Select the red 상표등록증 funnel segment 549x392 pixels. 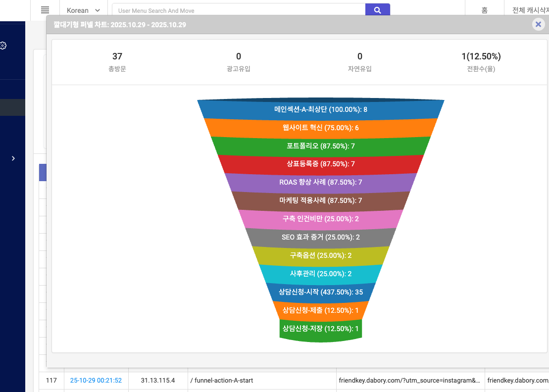tap(320, 164)
